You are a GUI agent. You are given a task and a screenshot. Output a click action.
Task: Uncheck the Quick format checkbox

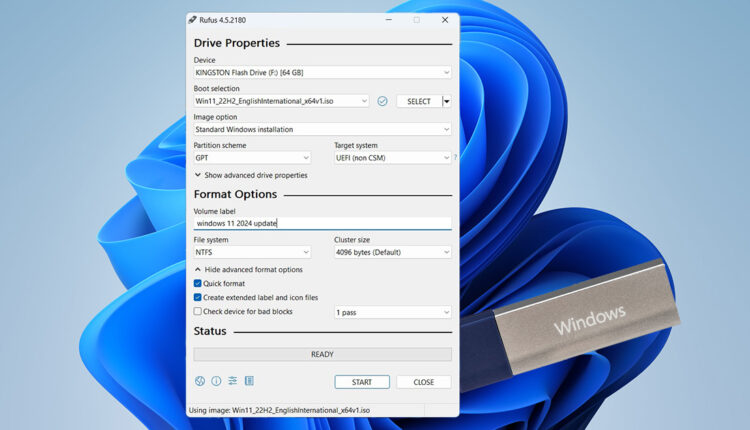click(x=198, y=283)
